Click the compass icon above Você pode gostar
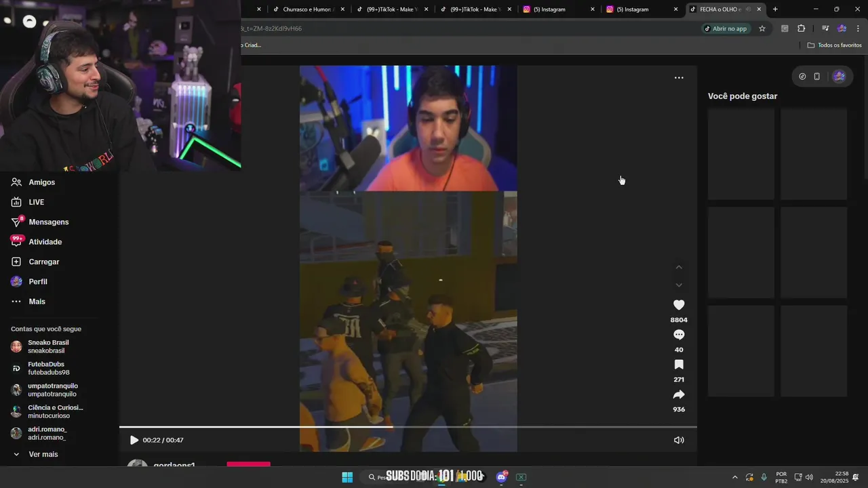Viewport: 868px width, 488px height. tap(802, 77)
